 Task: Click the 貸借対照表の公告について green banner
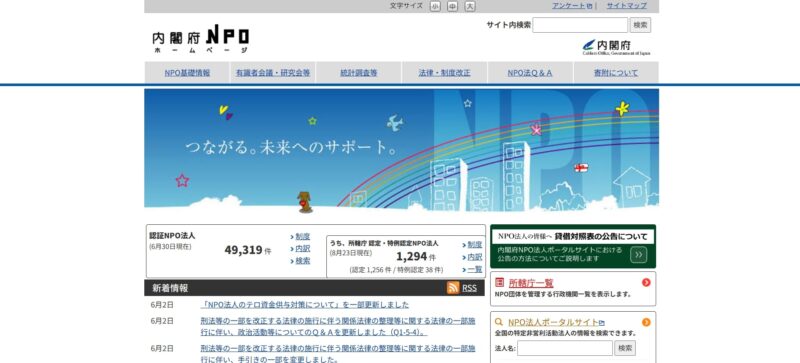(x=573, y=246)
